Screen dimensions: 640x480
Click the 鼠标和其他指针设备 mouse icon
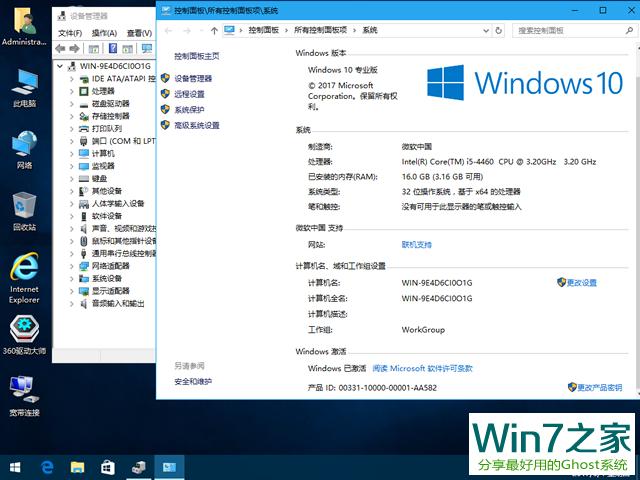coord(84,241)
